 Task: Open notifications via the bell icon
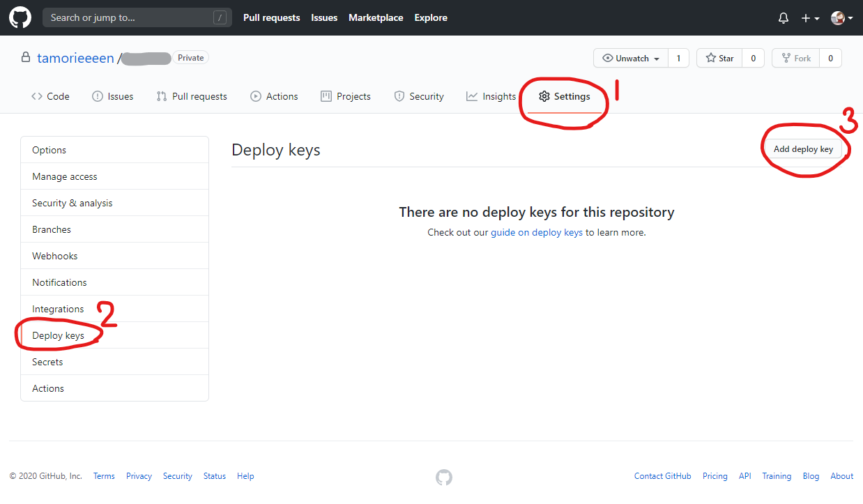(x=783, y=17)
